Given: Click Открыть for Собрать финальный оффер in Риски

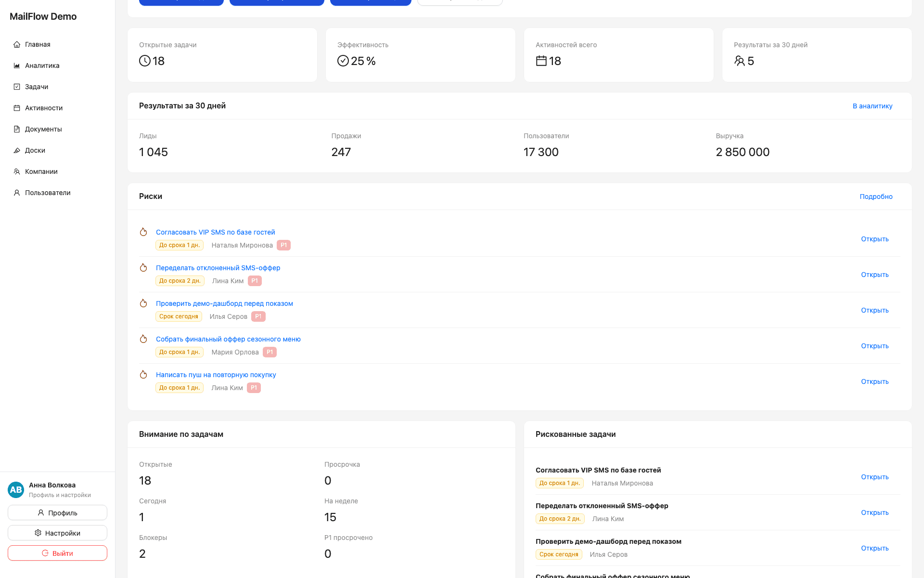Looking at the screenshot, I should click(874, 346).
